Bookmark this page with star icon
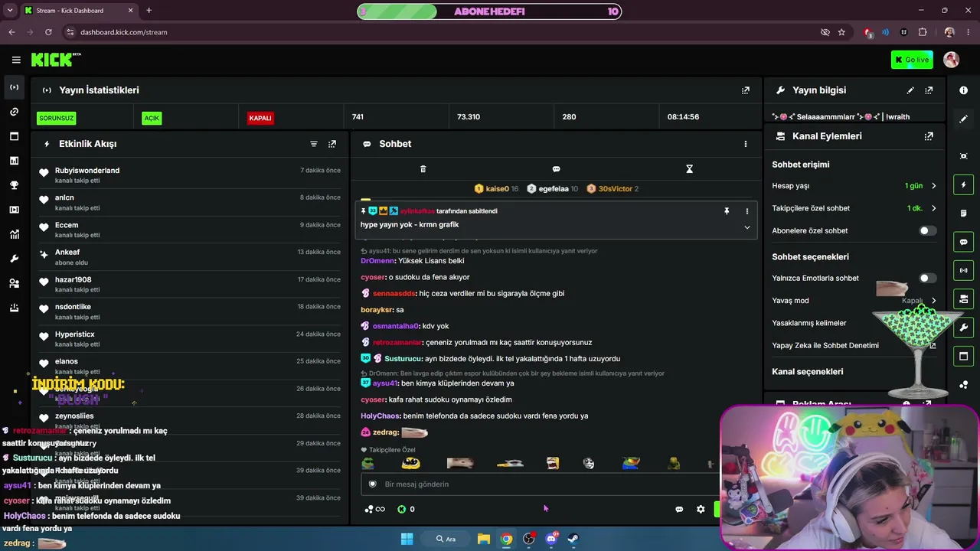 (841, 32)
